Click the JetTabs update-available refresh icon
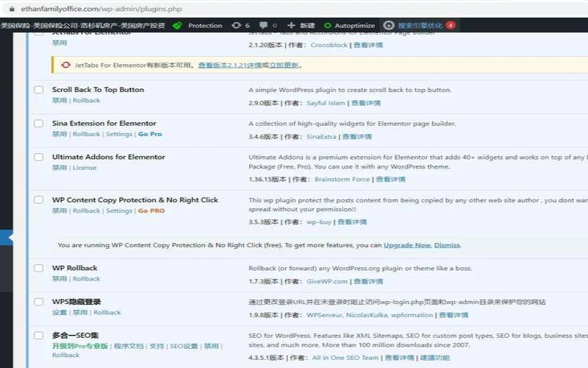This screenshot has width=588, height=368. coord(66,65)
